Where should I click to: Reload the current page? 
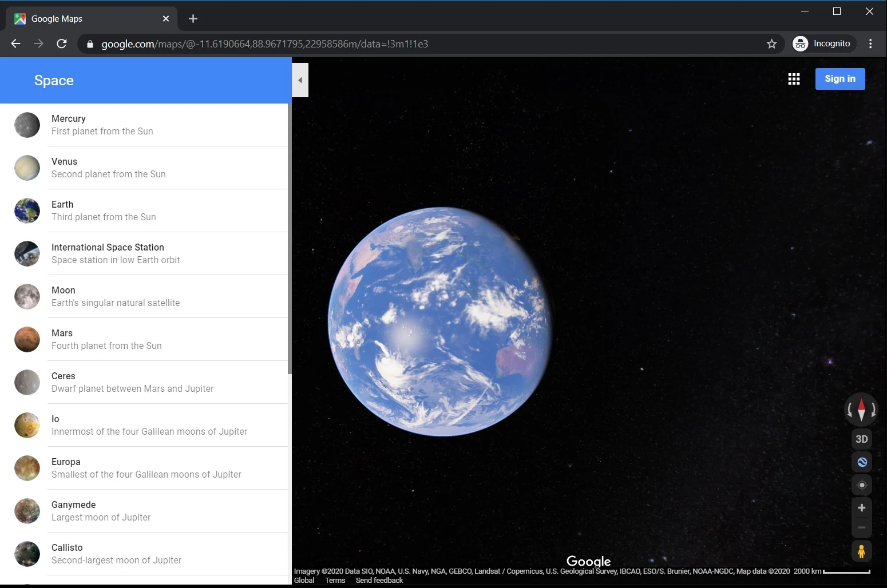62,43
